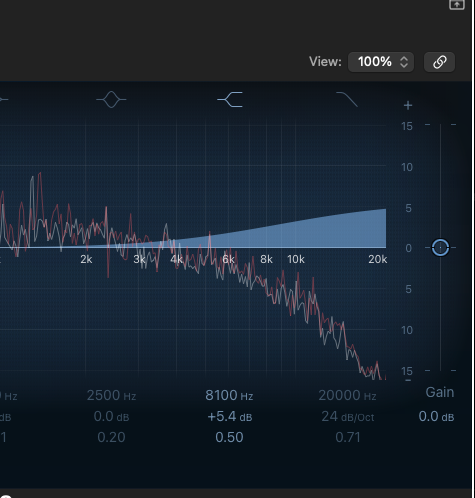
Task: Click the Gain label text
Action: pyautogui.click(x=440, y=392)
